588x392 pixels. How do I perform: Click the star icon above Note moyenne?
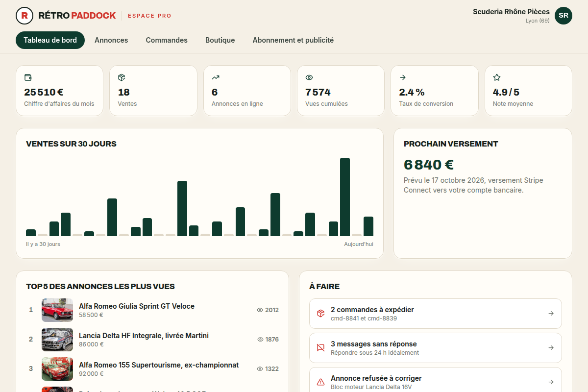(497, 77)
